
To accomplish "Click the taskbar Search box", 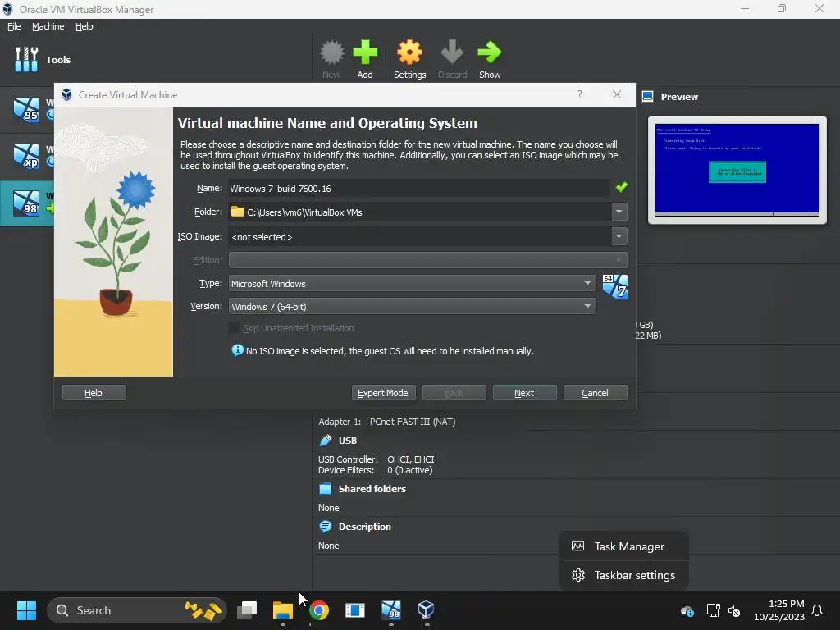I will (x=137, y=610).
